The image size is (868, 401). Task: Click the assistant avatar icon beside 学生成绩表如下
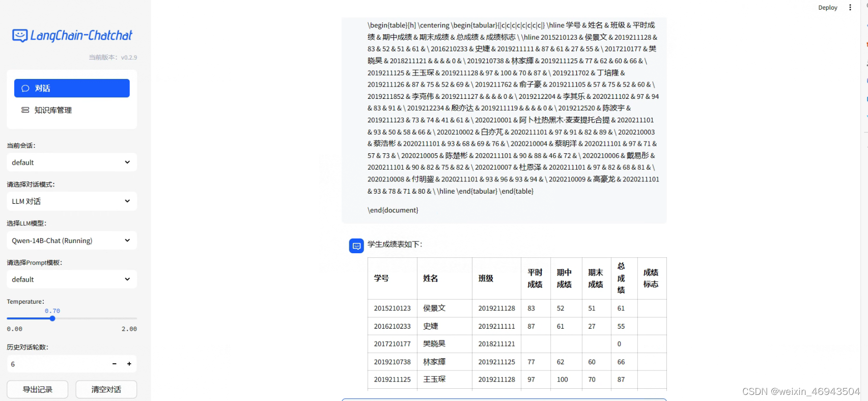click(x=356, y=246)
